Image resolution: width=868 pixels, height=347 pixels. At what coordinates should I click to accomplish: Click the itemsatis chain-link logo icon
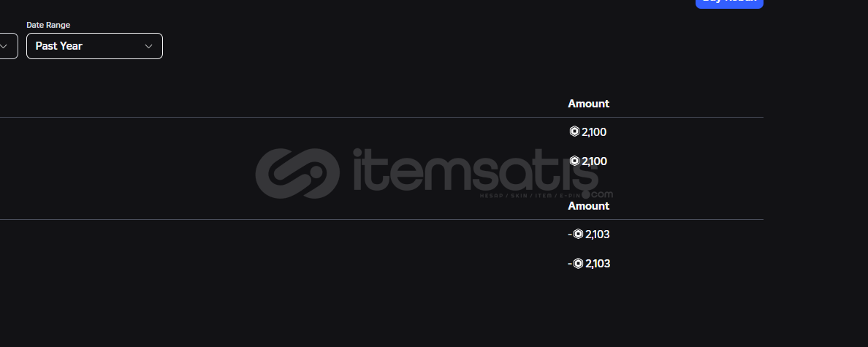click(x=297, y=173)
